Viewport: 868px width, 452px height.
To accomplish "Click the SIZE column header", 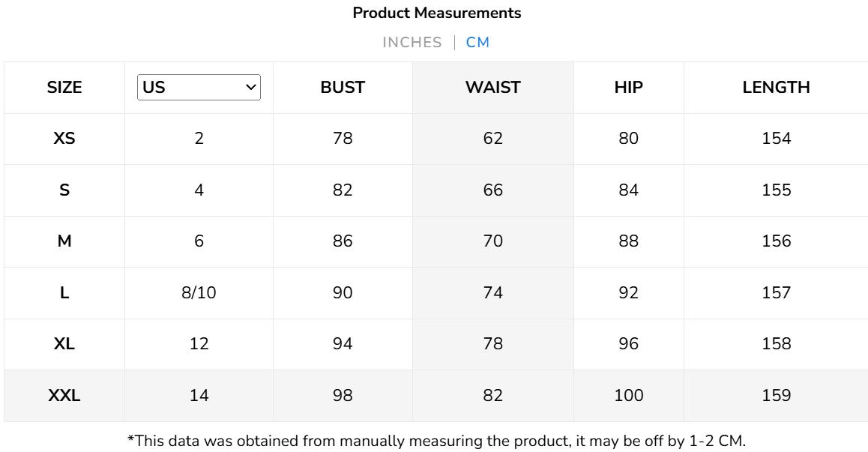I will pyautogui.click(x=64, y=88).
